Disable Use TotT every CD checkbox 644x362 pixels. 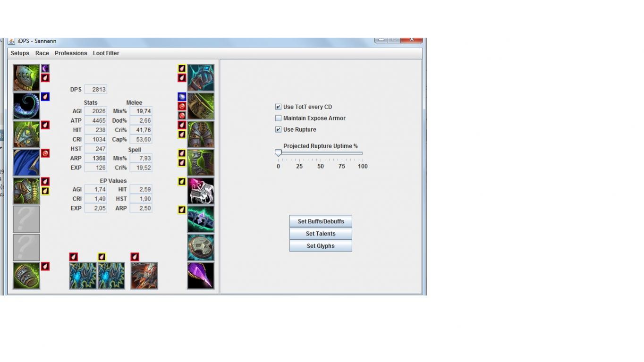coord(279,107)
